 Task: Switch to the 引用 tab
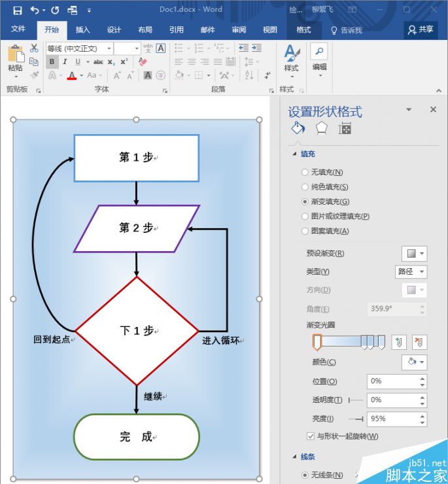(x=177, y=29)
